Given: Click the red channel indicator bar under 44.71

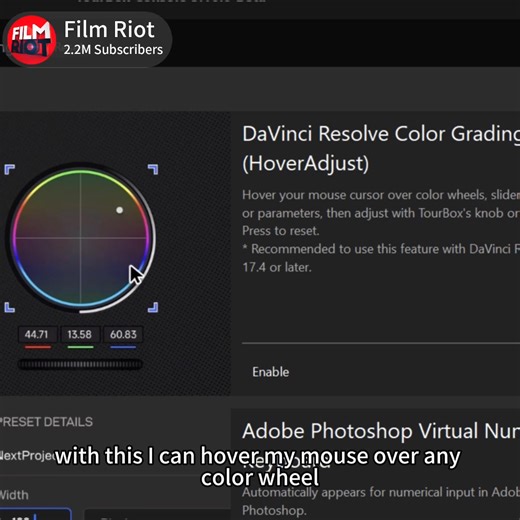Looking at the screenshot, I should tap(38, 347).
